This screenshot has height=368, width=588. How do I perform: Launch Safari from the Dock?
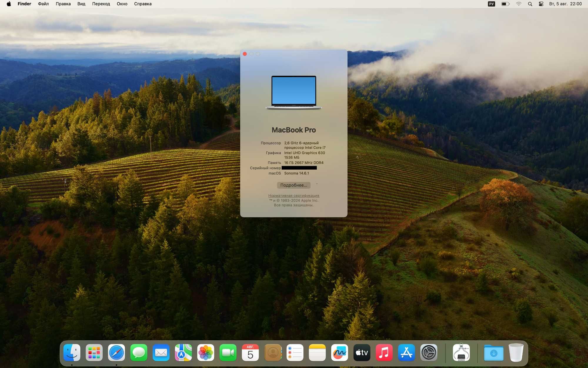pos(116,352)
